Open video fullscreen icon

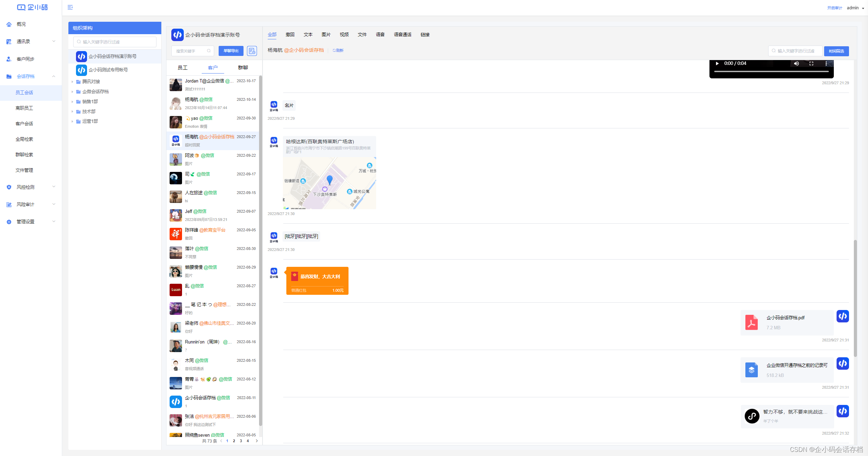point(811,64)
